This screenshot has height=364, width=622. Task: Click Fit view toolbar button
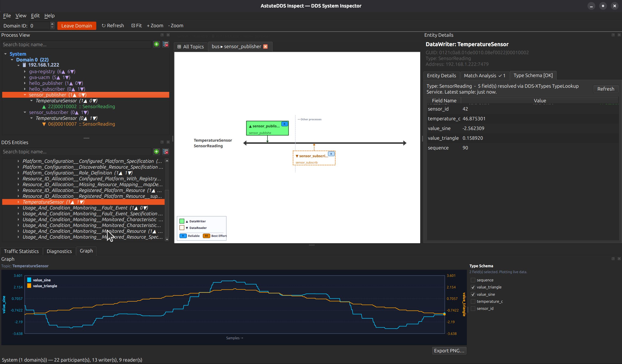tap(136, 26)
